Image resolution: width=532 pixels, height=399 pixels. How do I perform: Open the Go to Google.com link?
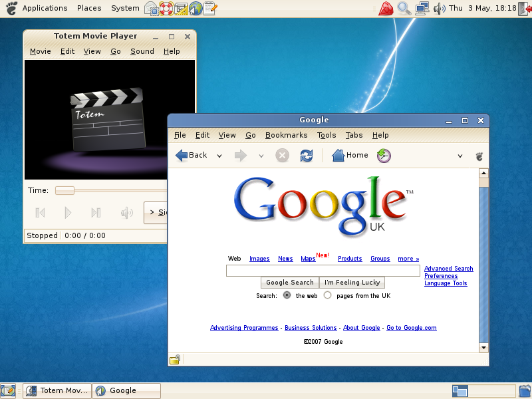(411, 328)
